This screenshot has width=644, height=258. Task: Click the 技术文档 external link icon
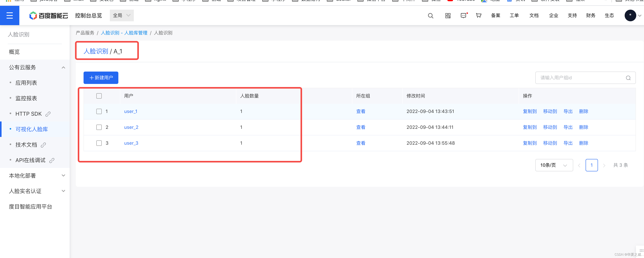[43, 145]
